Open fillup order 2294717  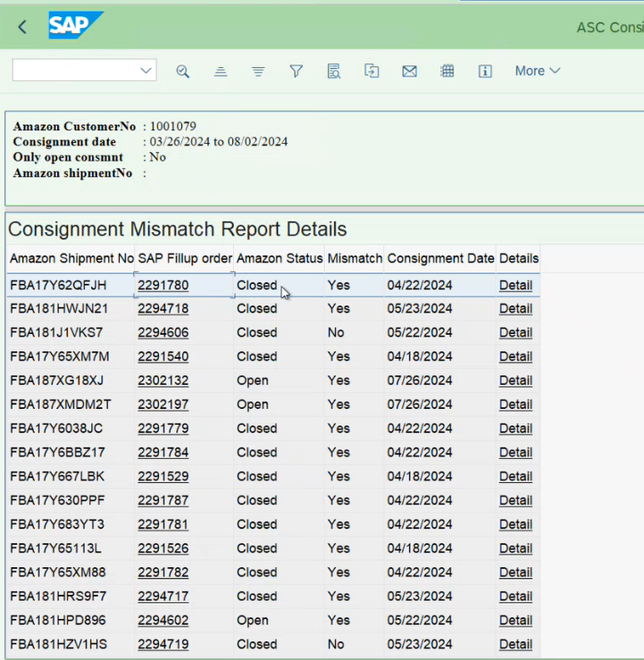click(x=163, y=597)
